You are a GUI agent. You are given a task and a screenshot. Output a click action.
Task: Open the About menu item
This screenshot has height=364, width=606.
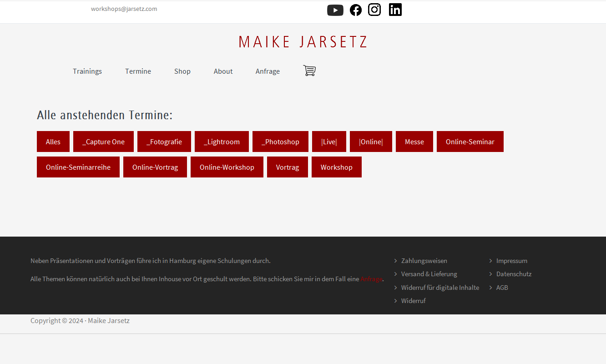[x=223, y=71]
